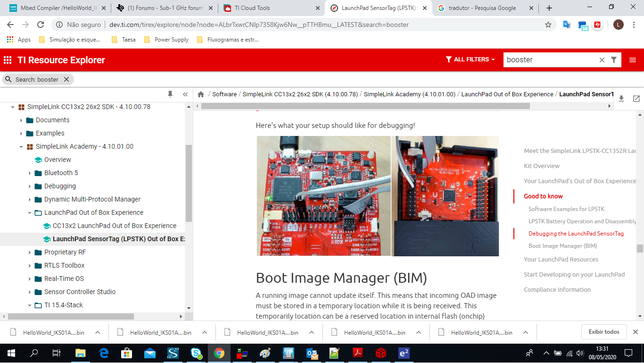This screenshot has height=363, width=644.
Task: Open Outlook from the taskbar
Action: pyautogui.click(x=312, y=353)
